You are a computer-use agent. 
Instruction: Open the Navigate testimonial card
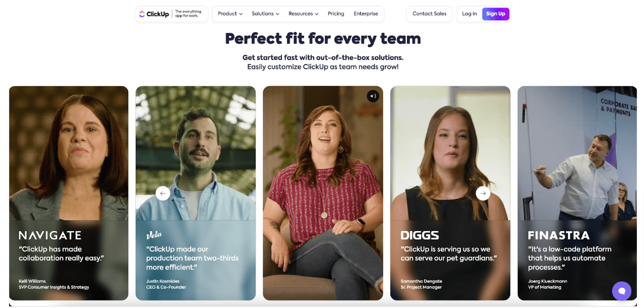click(x=68, y=193)
